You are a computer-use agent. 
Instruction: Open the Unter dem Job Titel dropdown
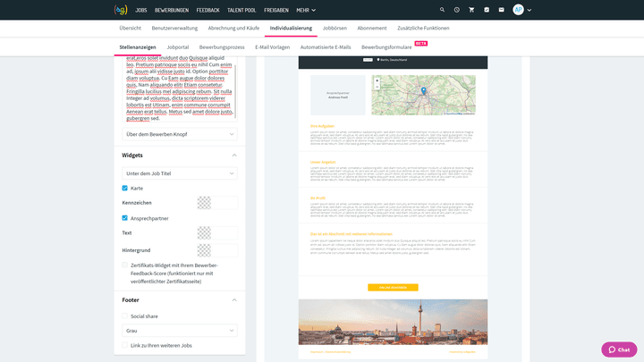180,173
